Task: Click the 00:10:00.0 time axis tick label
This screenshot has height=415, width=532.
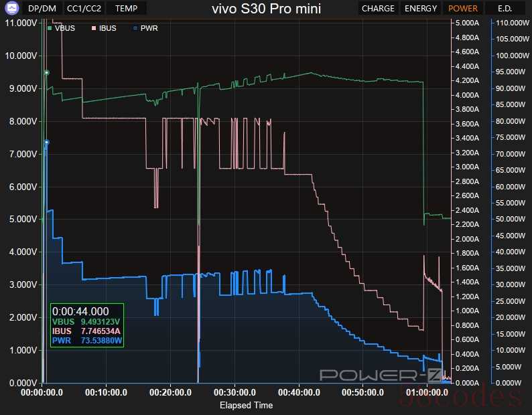Action: coord(106,392)
